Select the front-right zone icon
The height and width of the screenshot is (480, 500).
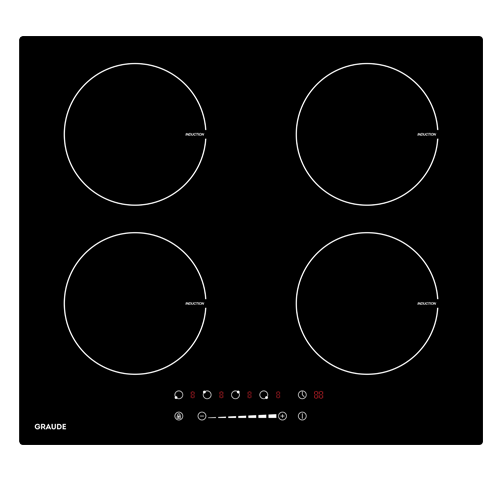tap(264, 395)
